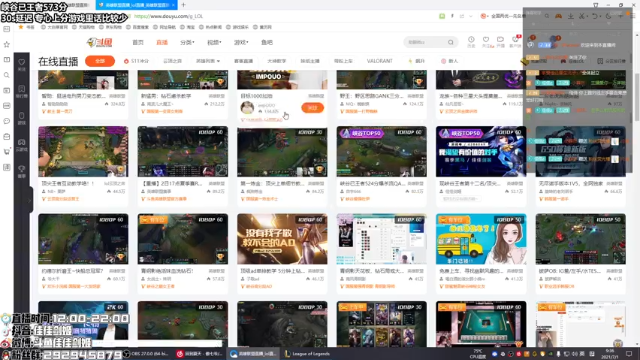Click the Douyu logo
This screenshot has height=360, width=640.
100,42
